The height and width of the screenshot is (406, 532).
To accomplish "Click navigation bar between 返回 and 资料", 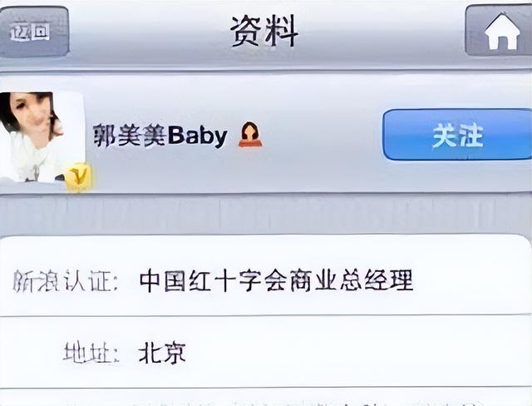I will click(150, 32).
